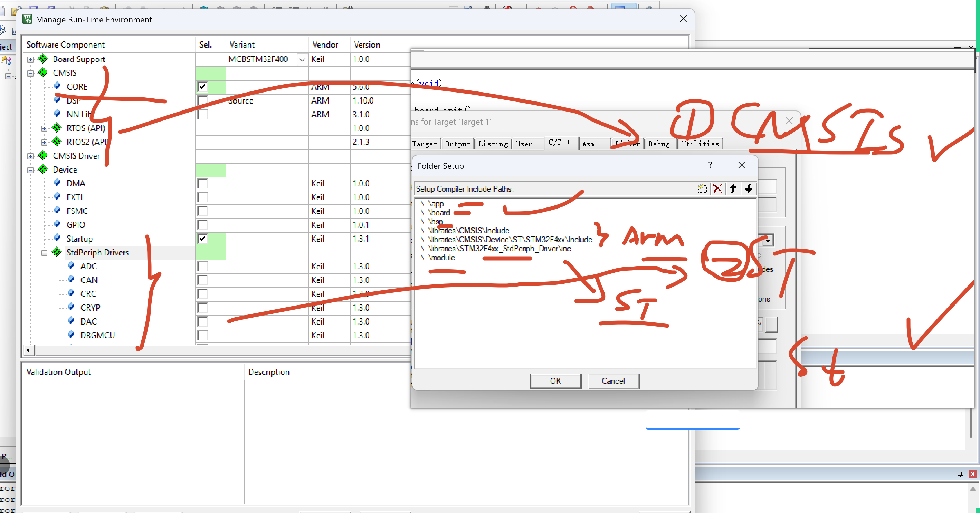Move the include path up
The height and width of the screenshot is (513, 980).
733,188
